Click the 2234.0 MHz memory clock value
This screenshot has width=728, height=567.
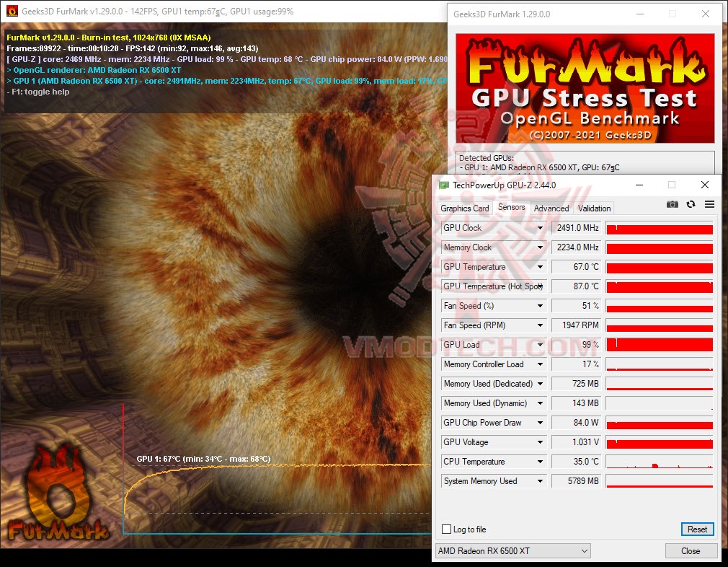(576, 247)
